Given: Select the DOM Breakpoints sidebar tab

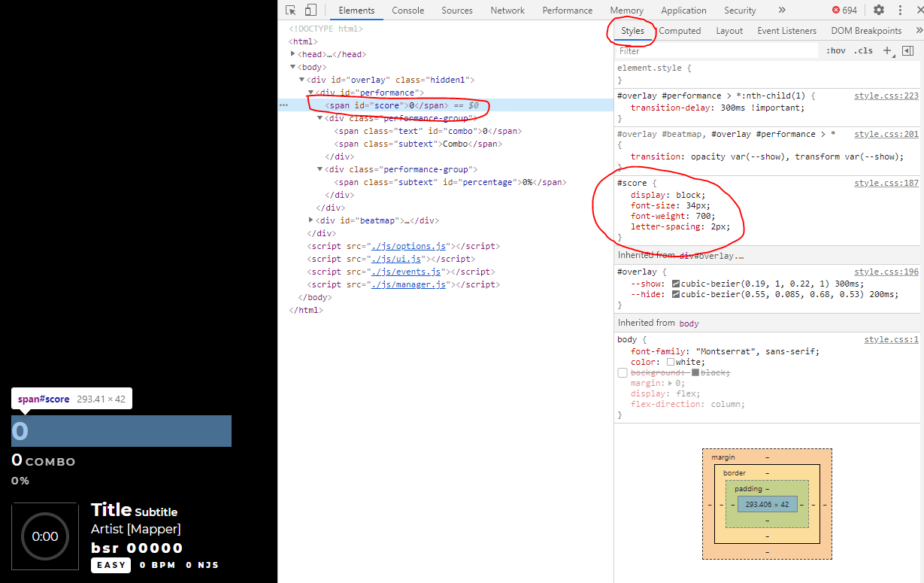Looking at the screenshot, I should click(x=866, y=31).
